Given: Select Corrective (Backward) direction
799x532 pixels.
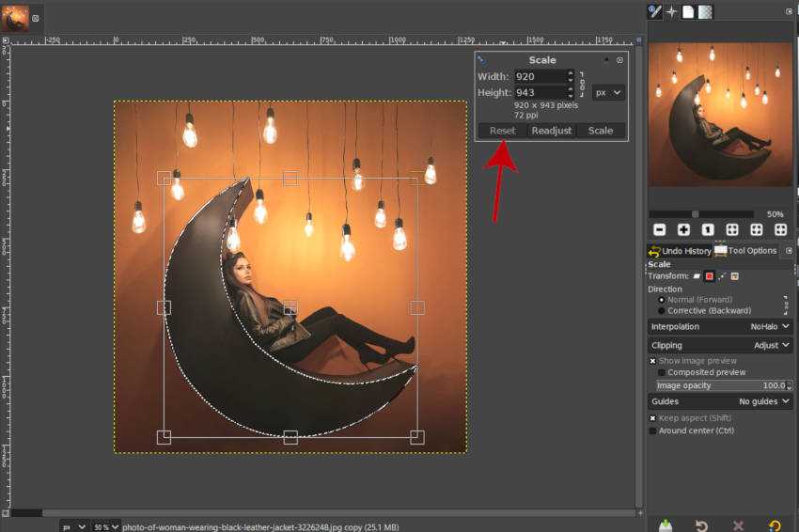Looking at the screenshot, I should [662, 310].
